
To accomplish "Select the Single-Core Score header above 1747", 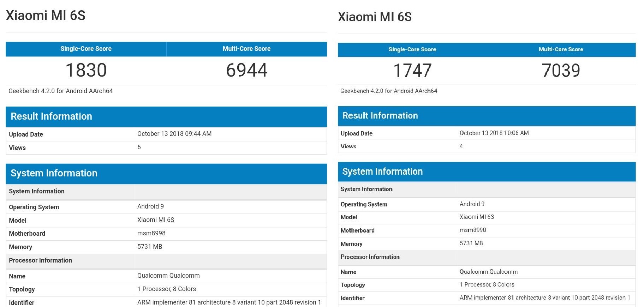I will click(412, 49).
